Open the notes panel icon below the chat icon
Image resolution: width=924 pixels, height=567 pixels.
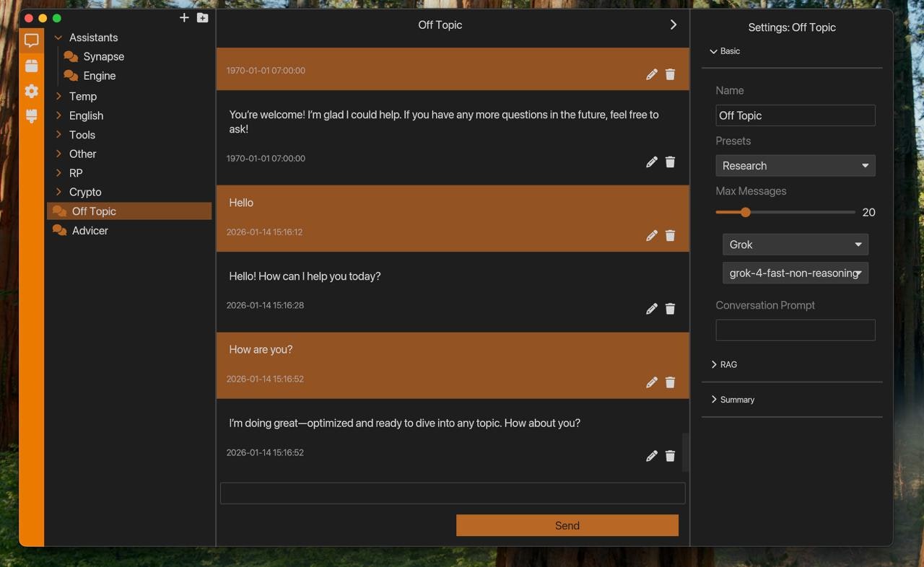(x=31, y=65)
